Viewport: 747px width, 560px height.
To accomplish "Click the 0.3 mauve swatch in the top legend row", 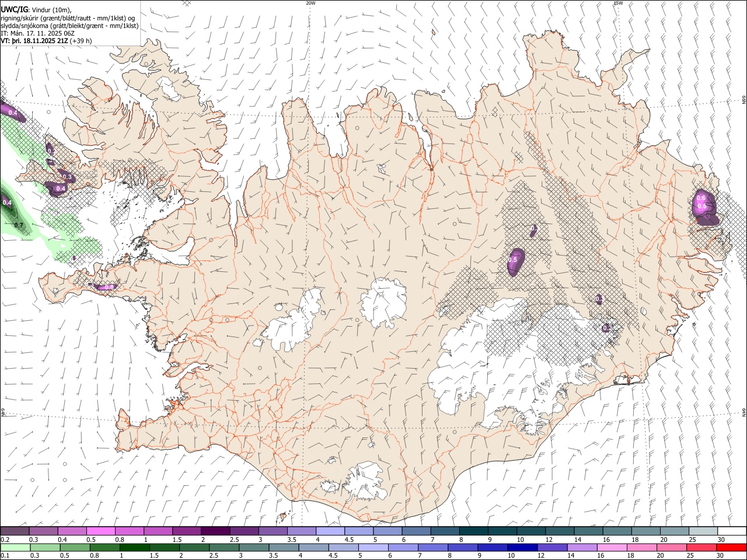I will [44, 531].
